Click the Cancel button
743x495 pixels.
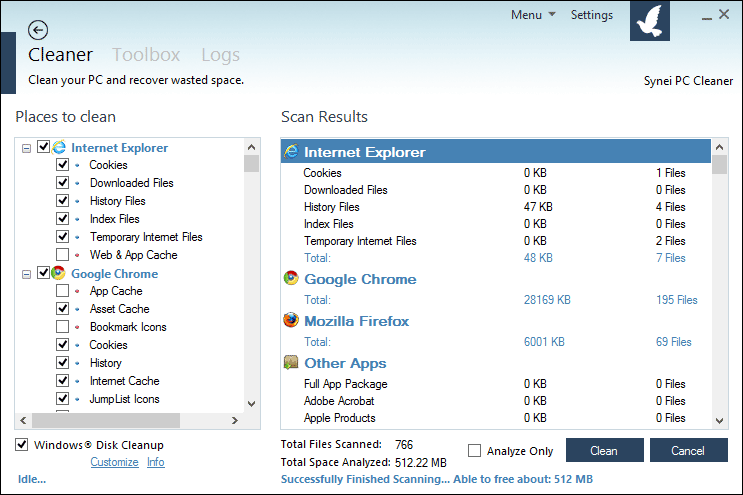point(689,450)
